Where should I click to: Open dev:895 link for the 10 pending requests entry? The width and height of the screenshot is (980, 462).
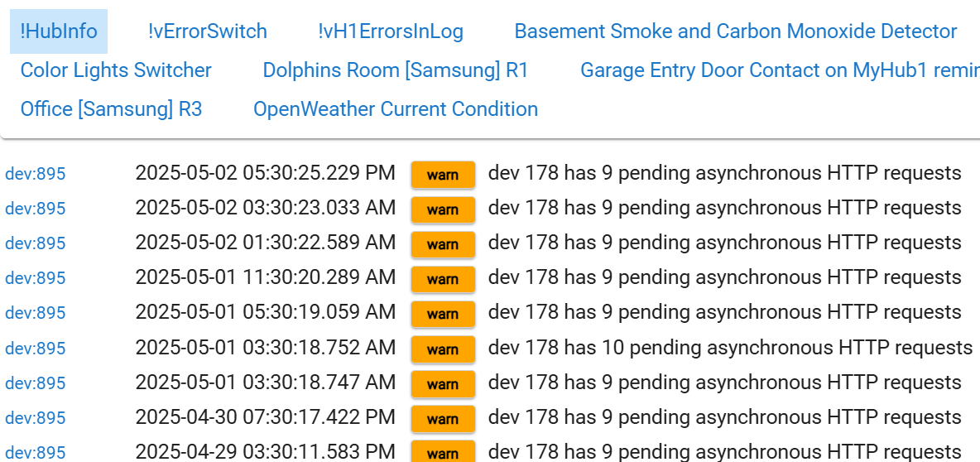35,348
